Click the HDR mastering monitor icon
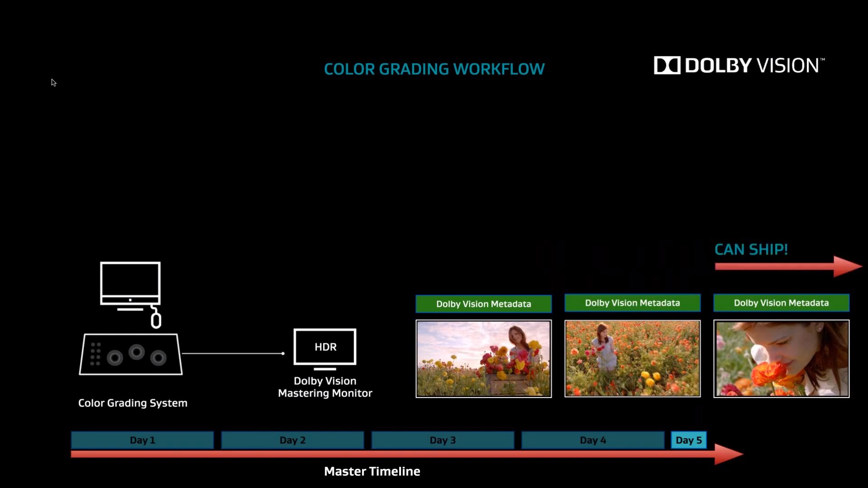Screen dimensions: 868x488 click(x=325, y=349)
